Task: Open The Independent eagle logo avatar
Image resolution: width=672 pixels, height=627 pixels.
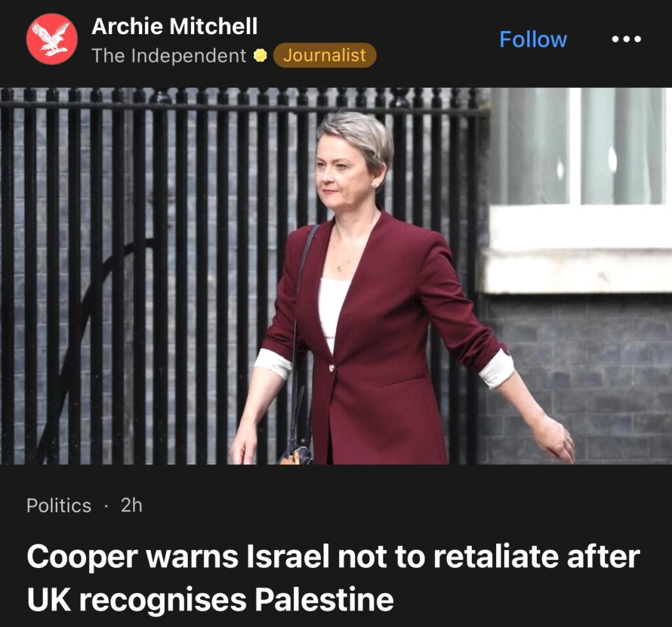Action: (52, 39)
